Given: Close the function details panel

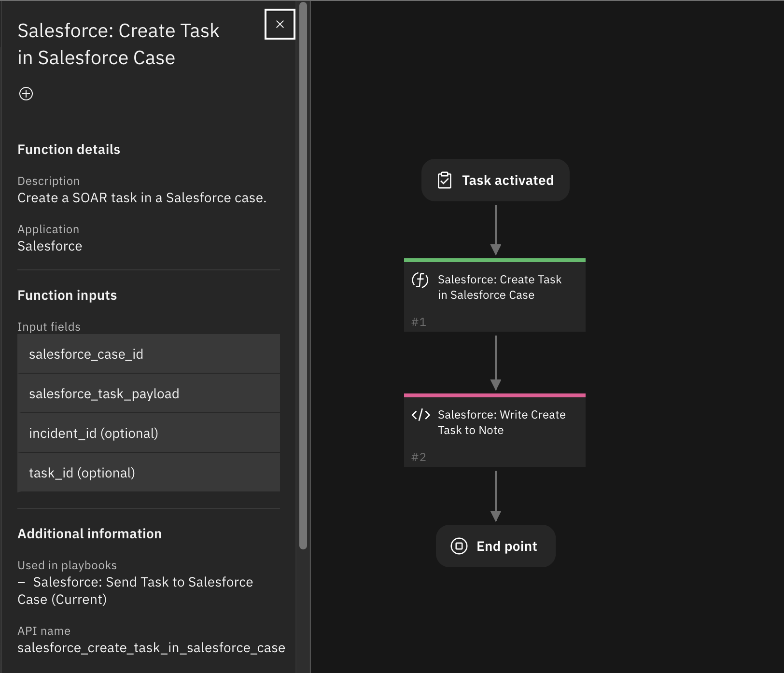Looking at the screenshot, I should [280, 24].
